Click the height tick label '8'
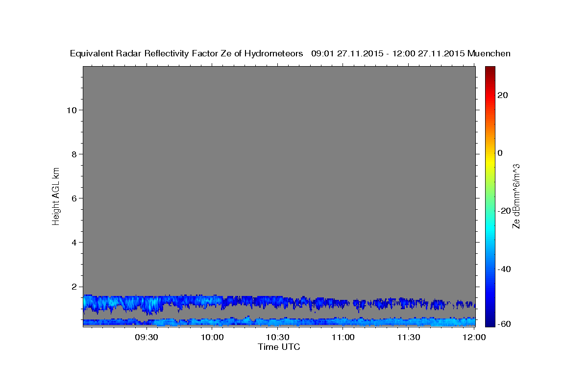The image size is (588, 392). click(x=73, y=154)
